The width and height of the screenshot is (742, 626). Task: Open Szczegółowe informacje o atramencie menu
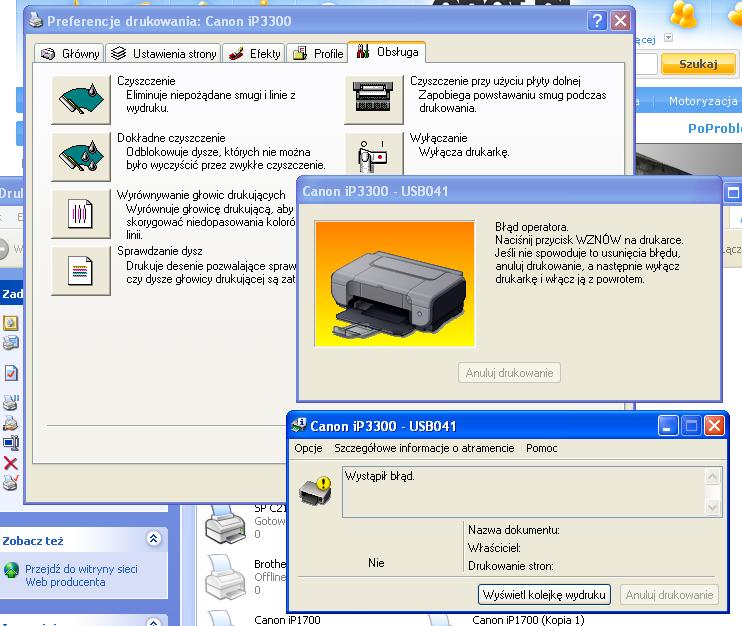pyautogui.click(x=424, y=448)
